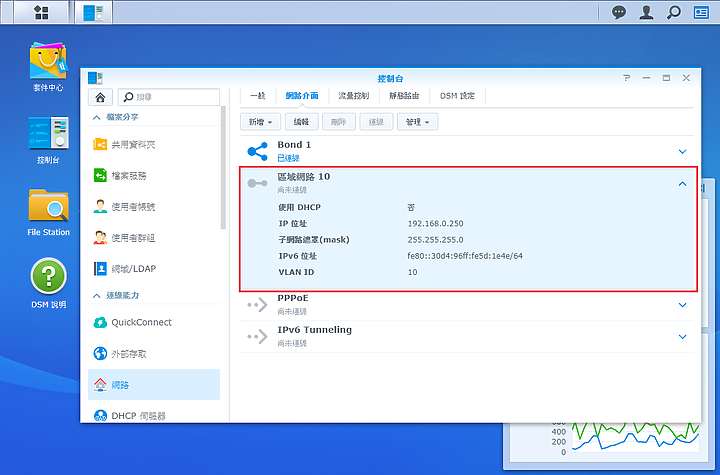Click the Control Panel help question mark

pyautogui.click(x=627, y=78)
